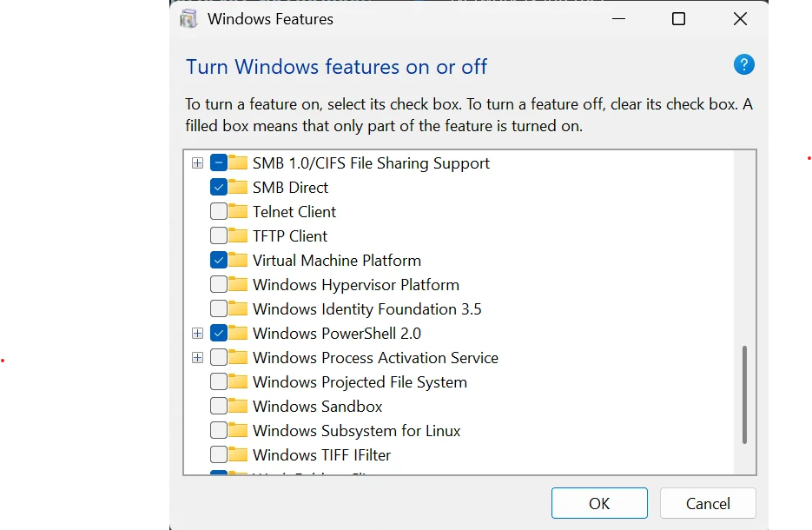
Task: Expand the SMB 1.0/CIFS File Sharing node
Action: pos(197,163)
